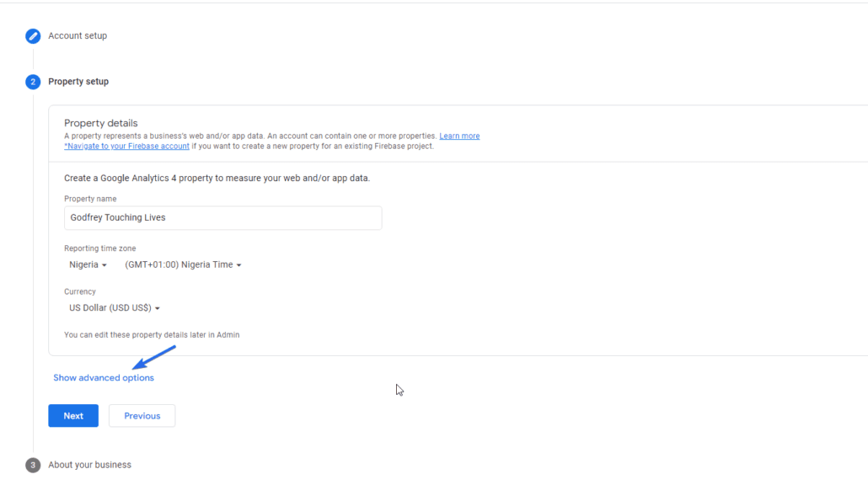Follow the Learn more link
The width and height of the screenshot is (868, 485).
click(x=459, y=136)
